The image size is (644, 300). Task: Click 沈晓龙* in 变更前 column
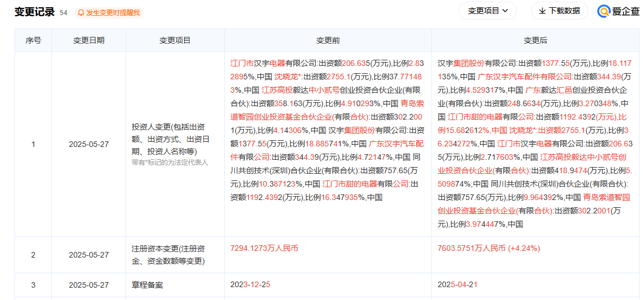tap(287, 77)
